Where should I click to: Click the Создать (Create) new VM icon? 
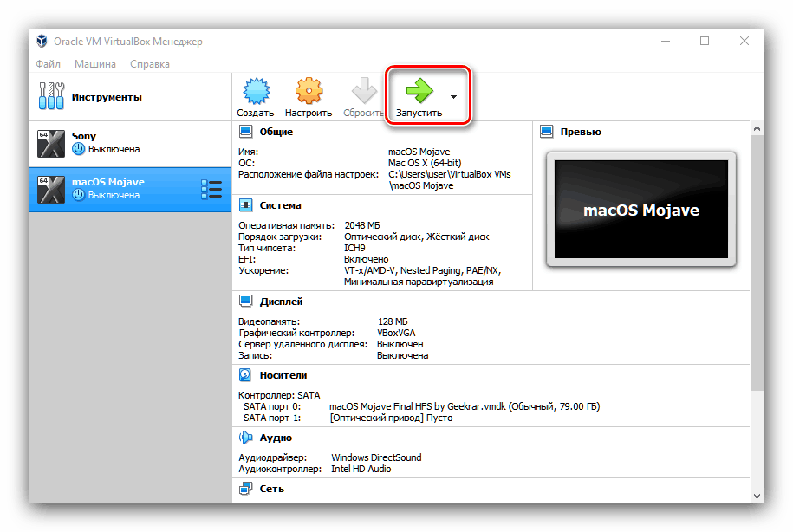point(255,88)
